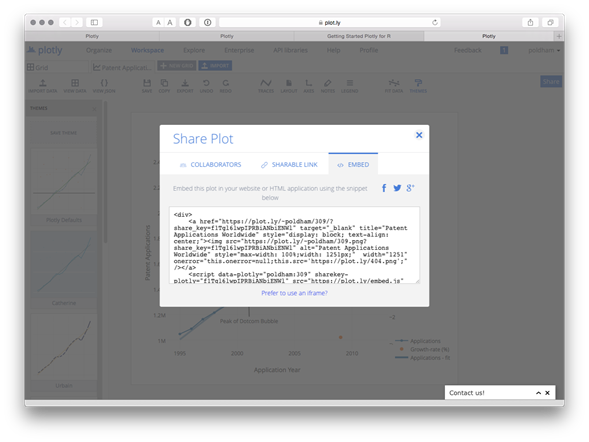Open the Fit Data tool
Screen dimensions: 589x442
click(x=394, y=86)
